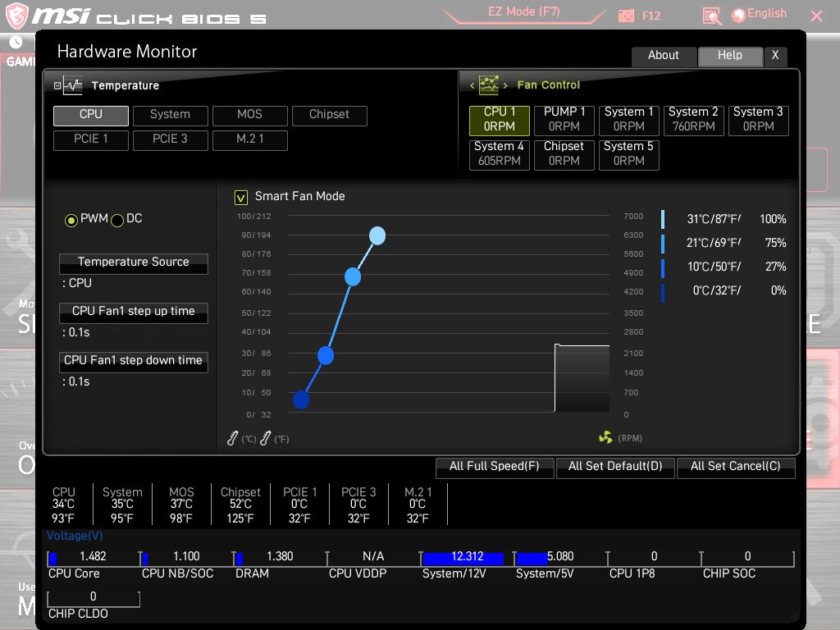Switch to the System 3 fan tab
Screen dimensions: 840x630
click(759, 120)
